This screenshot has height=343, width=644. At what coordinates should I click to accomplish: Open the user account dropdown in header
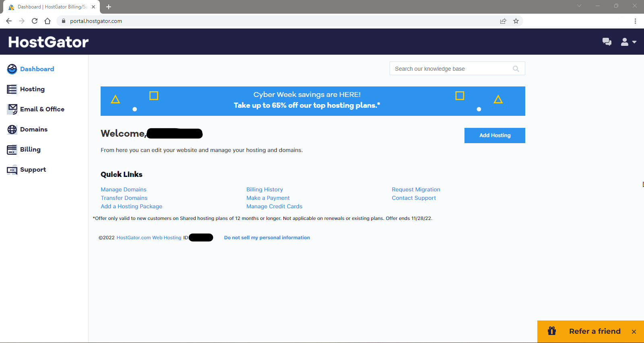point(628,42)
